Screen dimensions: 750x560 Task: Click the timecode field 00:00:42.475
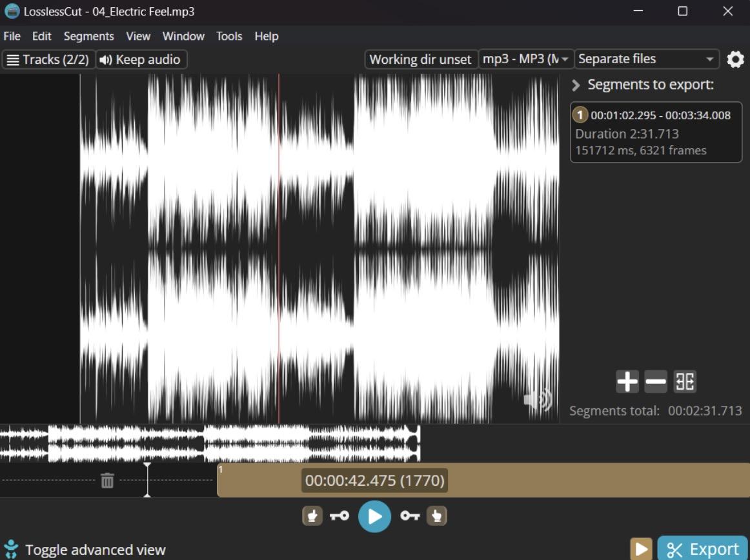click(374, 480)
